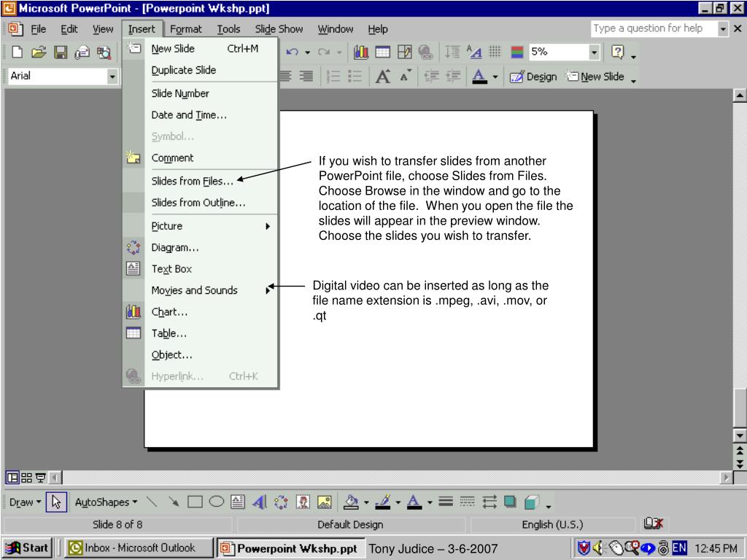Viewport: 747px width, 560px height.
Task: Switch to Inbox - Microsoft Outlook taskbar button
Action: point(139,548)
